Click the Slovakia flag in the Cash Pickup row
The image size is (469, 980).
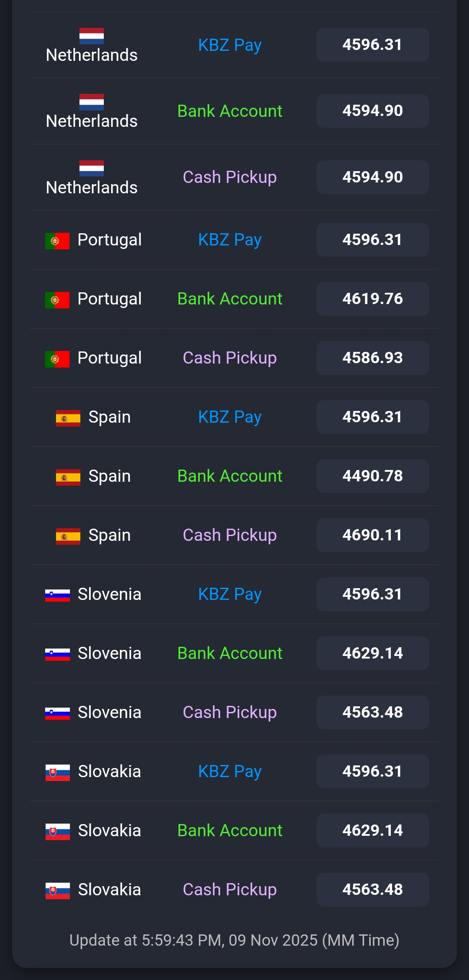click(58, 891)
